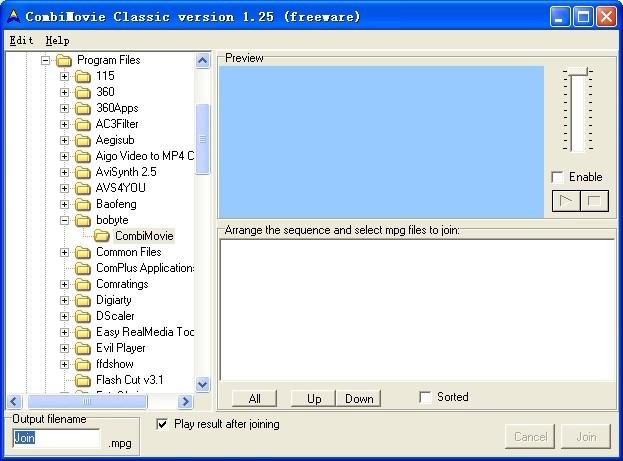Select the Baofeng folder label

[x=116, y=204]
